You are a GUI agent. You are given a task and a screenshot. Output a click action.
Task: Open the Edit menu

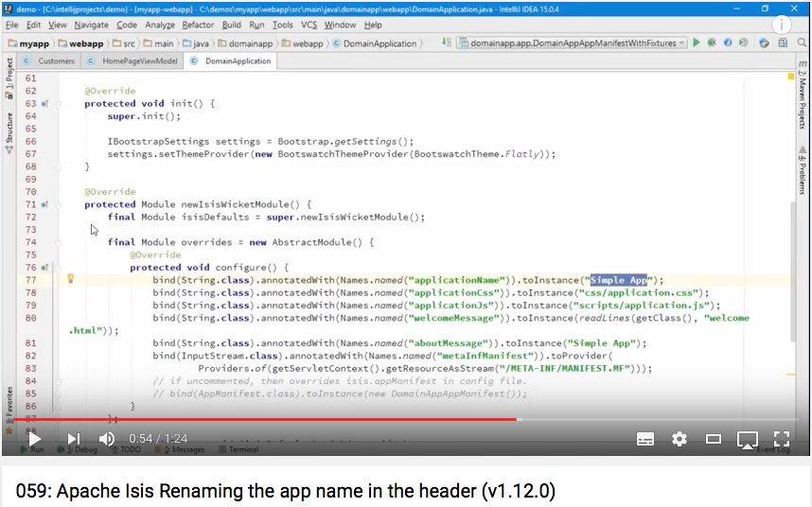(34, 25)
